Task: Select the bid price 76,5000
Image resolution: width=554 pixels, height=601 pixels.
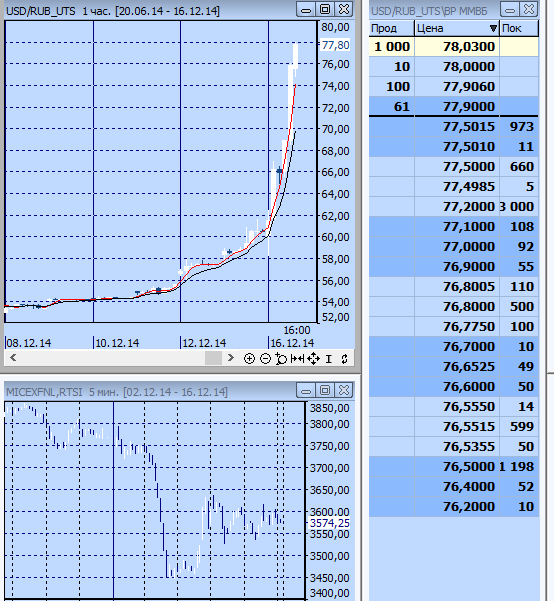Action: click(469, 466)
